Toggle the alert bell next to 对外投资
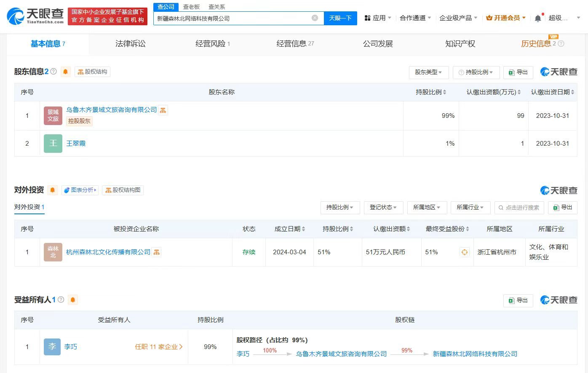 [x=52, y=190]
